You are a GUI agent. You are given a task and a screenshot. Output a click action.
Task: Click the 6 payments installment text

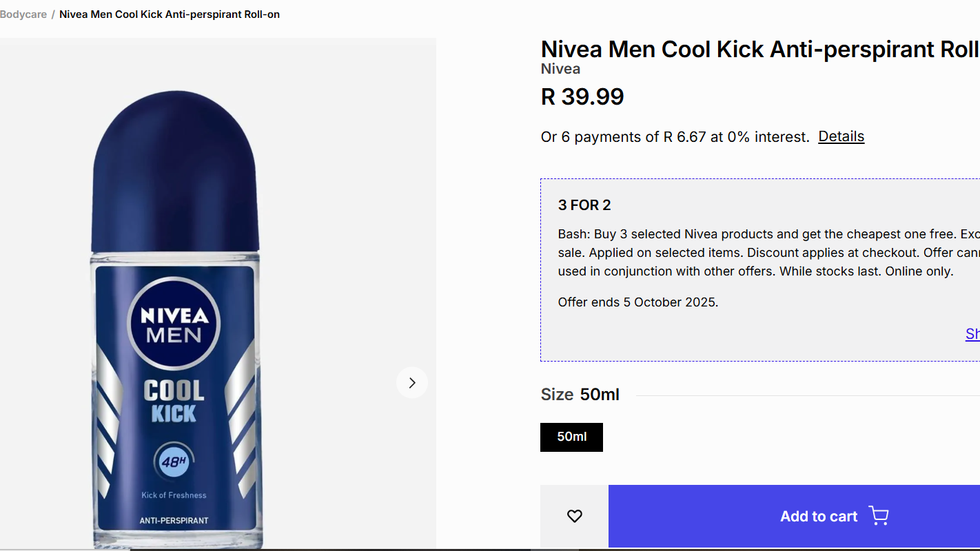coord(675,137)
